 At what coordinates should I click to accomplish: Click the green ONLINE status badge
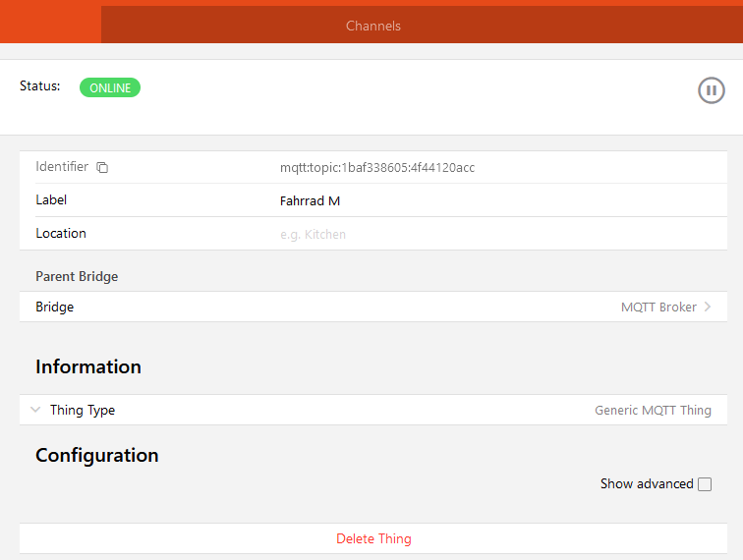click(110, 87)
